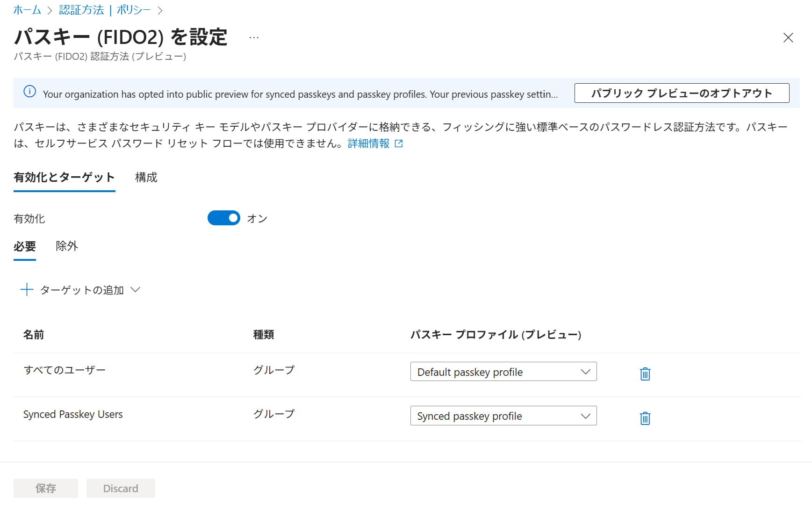The image size is (812, 517).
Task: Select the 有効化とターゲット tab
Action: click(65, 177)
